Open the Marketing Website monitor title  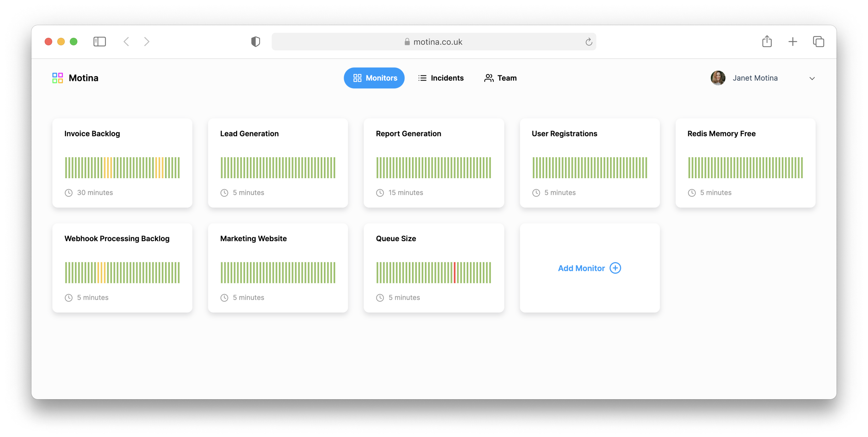[x=253, y=239]
